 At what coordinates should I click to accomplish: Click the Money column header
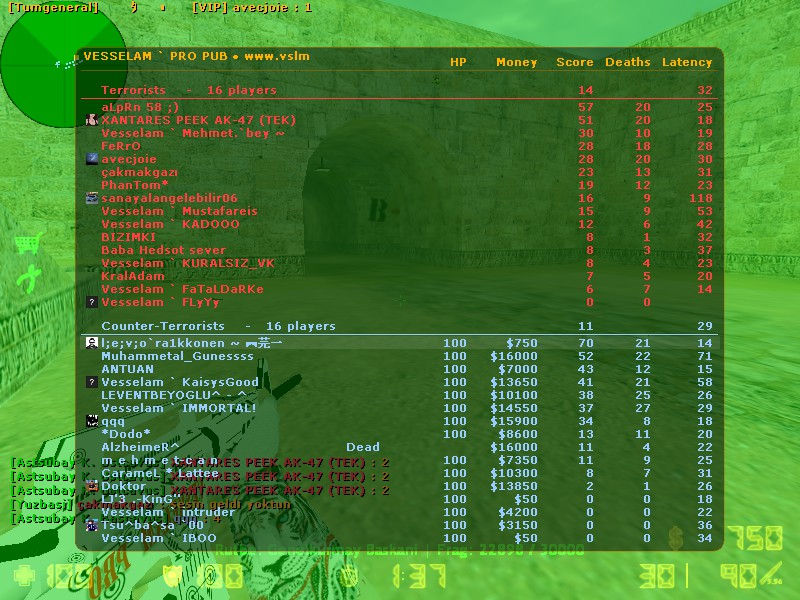(x=517, y=62)
